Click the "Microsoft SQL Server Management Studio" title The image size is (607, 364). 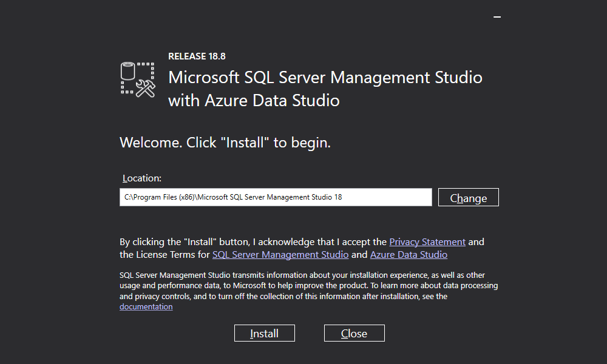pos(325,78)
